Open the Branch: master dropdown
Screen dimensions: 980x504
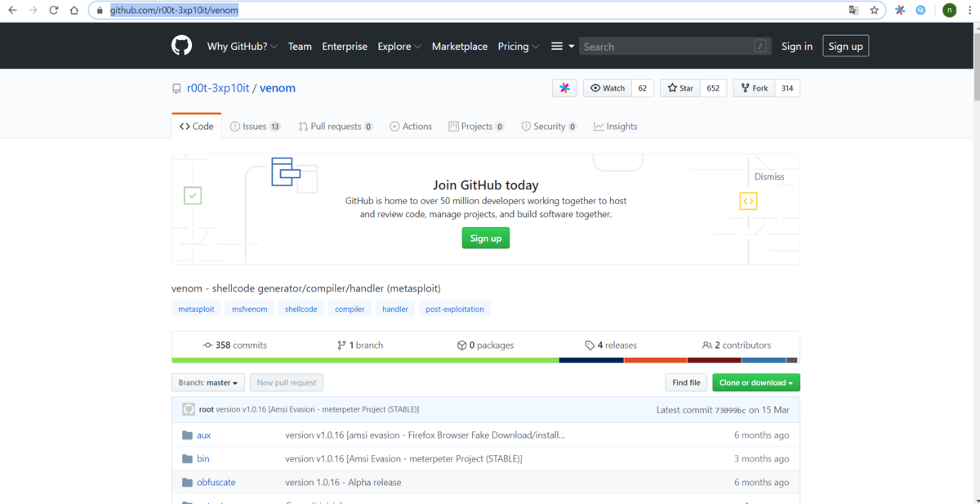[208, 382]
